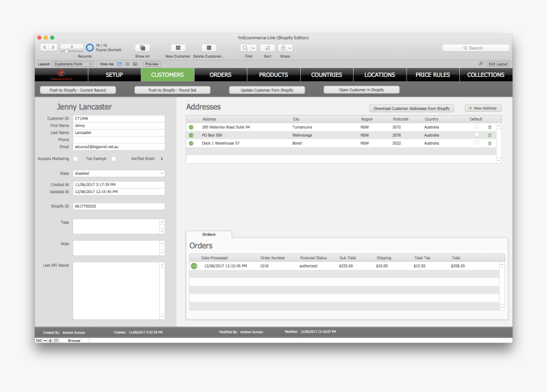This screenshot has height=392, width=547.
Task: Switch to table view in View As
Action: 135,64
